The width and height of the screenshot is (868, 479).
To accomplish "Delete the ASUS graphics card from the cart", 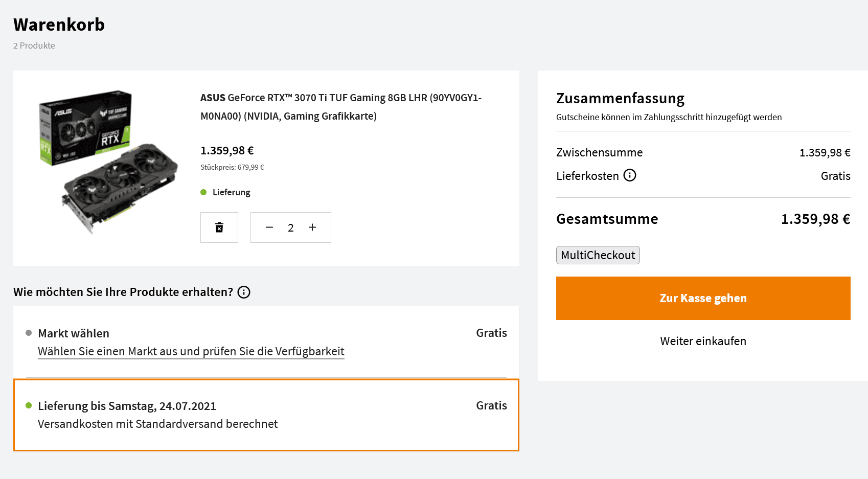I will coord(219,227).
